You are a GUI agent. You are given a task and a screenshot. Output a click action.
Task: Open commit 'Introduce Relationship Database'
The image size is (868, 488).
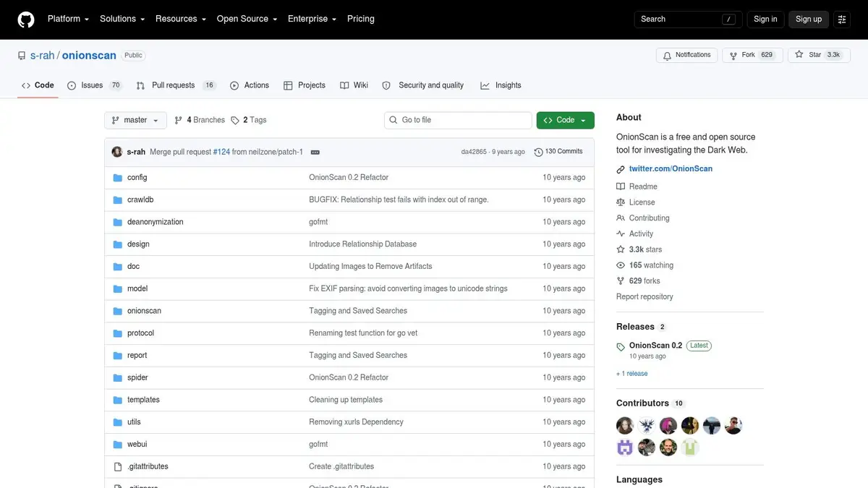tap(362, 244)
